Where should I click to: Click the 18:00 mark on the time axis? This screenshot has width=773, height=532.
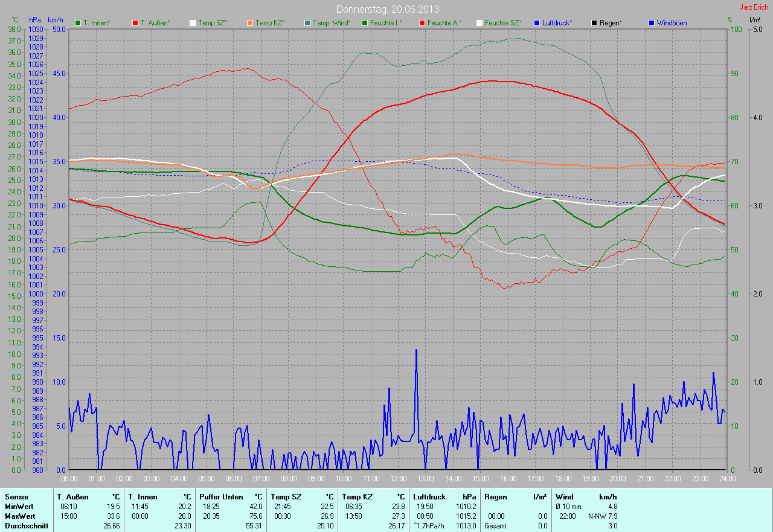(563, 478)
